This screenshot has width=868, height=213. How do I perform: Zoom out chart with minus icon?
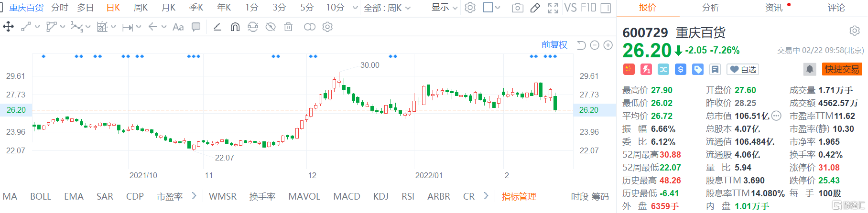tap(595, 45)
